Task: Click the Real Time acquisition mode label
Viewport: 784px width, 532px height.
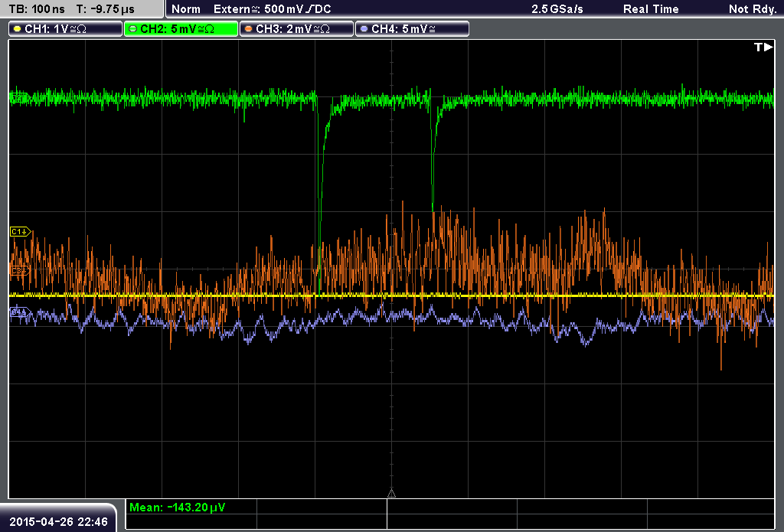Action: (x=651, y=9)
